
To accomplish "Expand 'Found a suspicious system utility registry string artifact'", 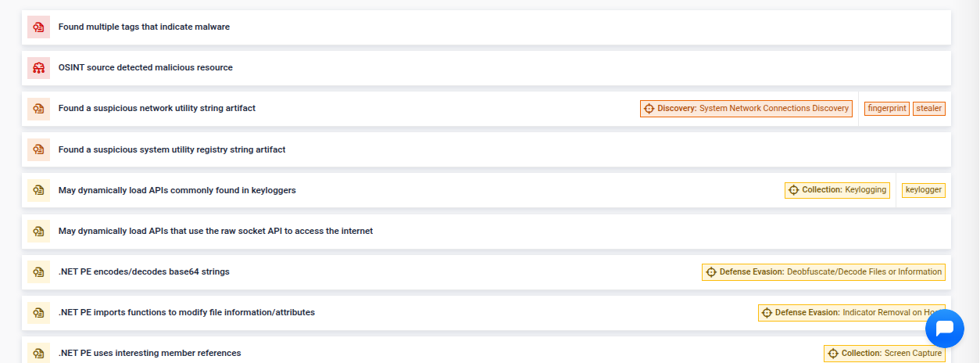I will point(172,149).
